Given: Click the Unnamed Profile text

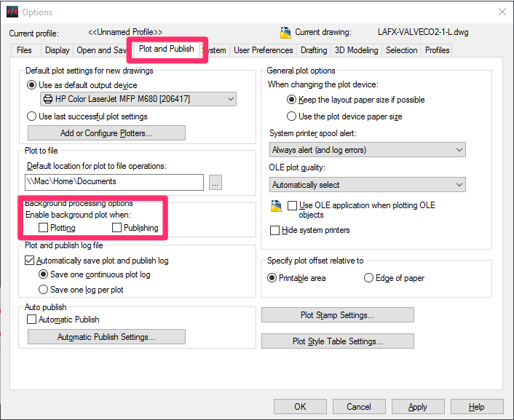Looking at the screenshot, I should coord(125,32).
